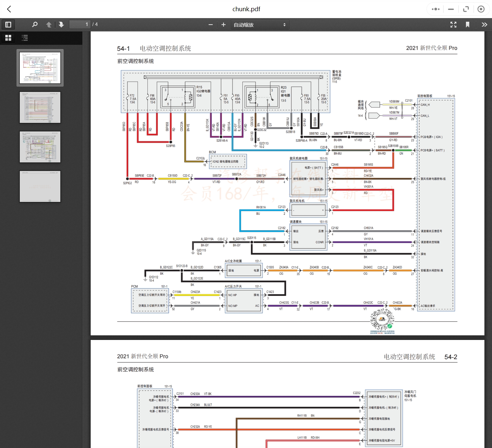Show thumbnails view in sidebar
This screenshot has width=492, height=448.
pos(8,38)
